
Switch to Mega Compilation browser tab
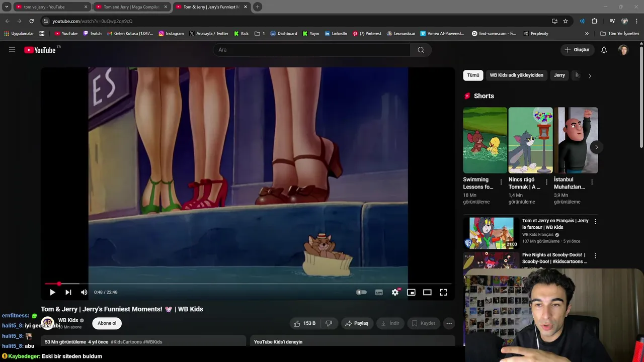point(131,7)
